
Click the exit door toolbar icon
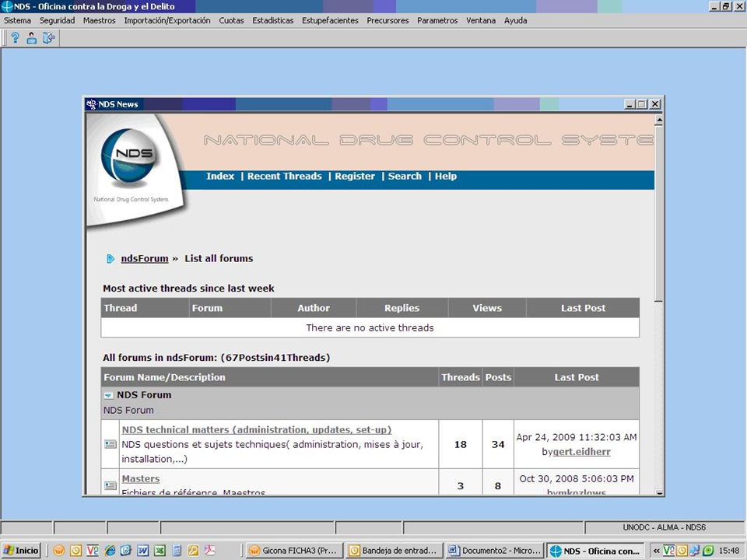pyautogui.click(x=48, y=38)
